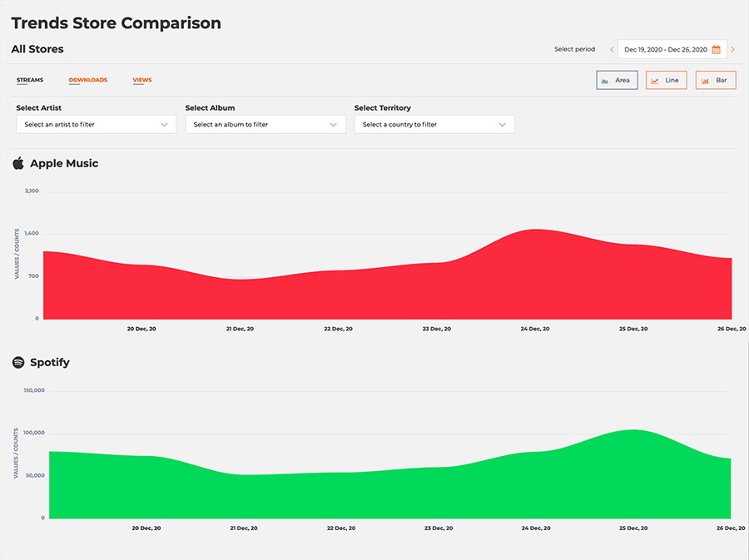Click the date range Dec 19 - Dec 26 field
Screen dimensions: 749x560
click(665, 50)
